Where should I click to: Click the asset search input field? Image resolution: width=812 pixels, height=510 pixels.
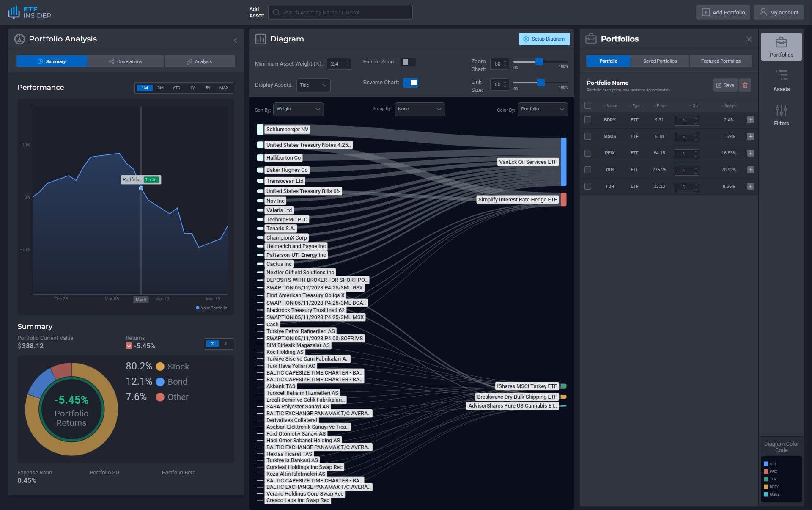click(340, 12)
